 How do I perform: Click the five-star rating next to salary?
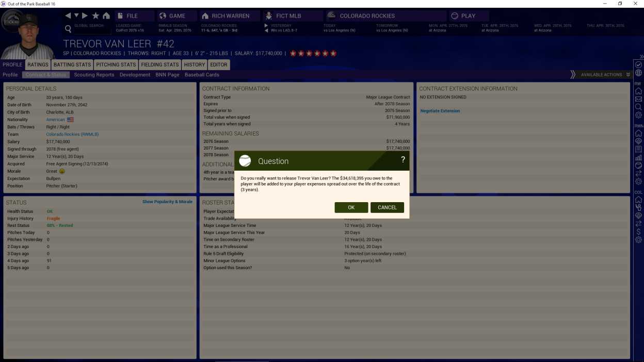(x=313, y=53)
